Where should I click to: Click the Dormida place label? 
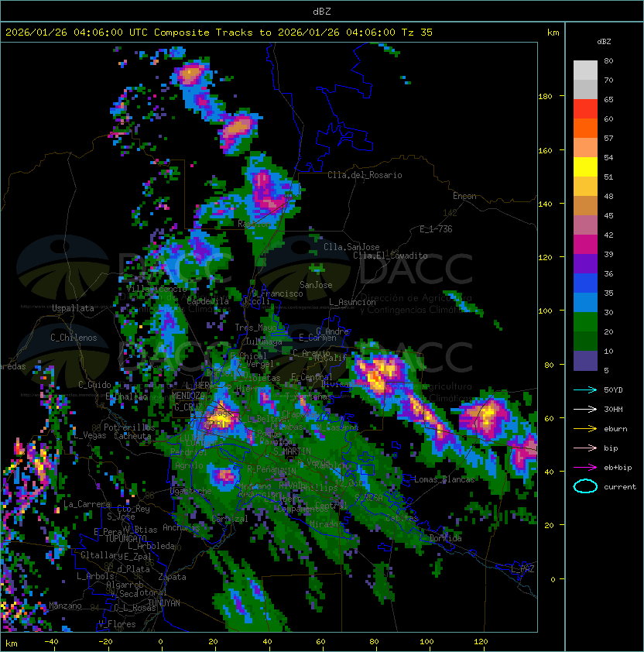coord(445,538)
